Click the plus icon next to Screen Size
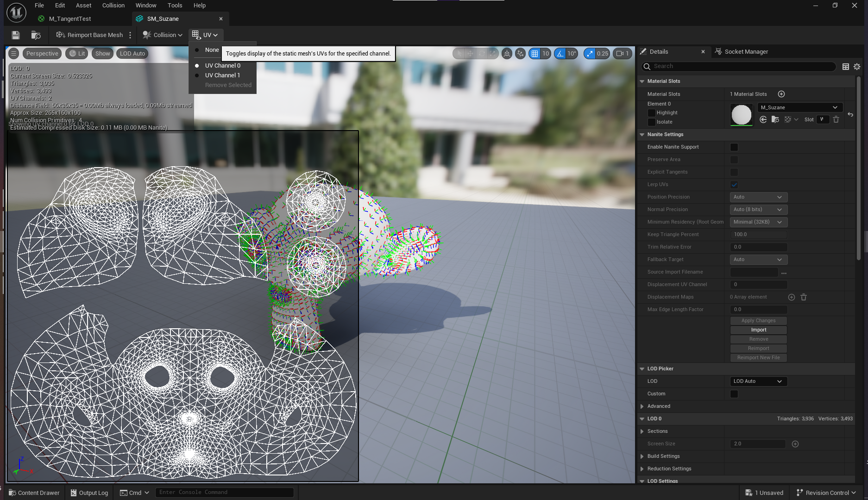This screenshot has height=500, width=868. point(795,444)
